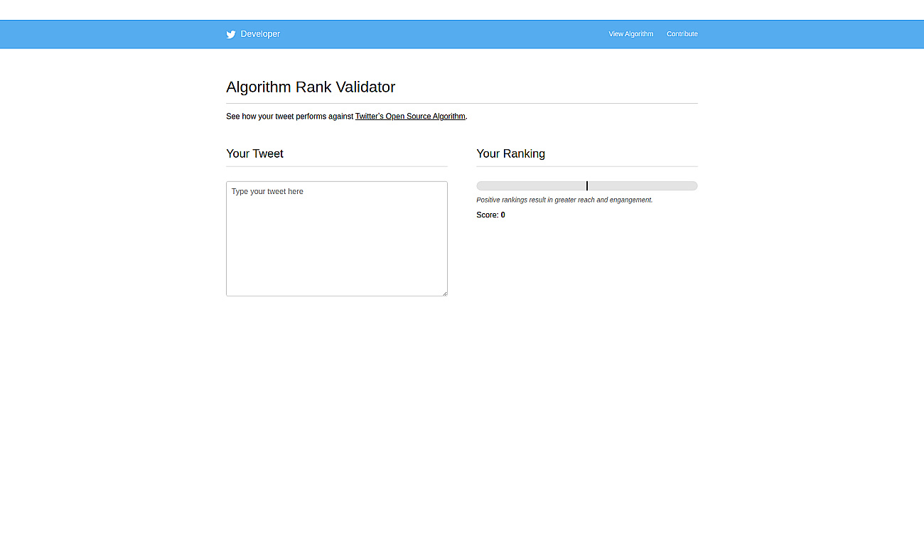Click the Your Ranking heading
The height and width of the screenshot is (560, 924).
510,154
